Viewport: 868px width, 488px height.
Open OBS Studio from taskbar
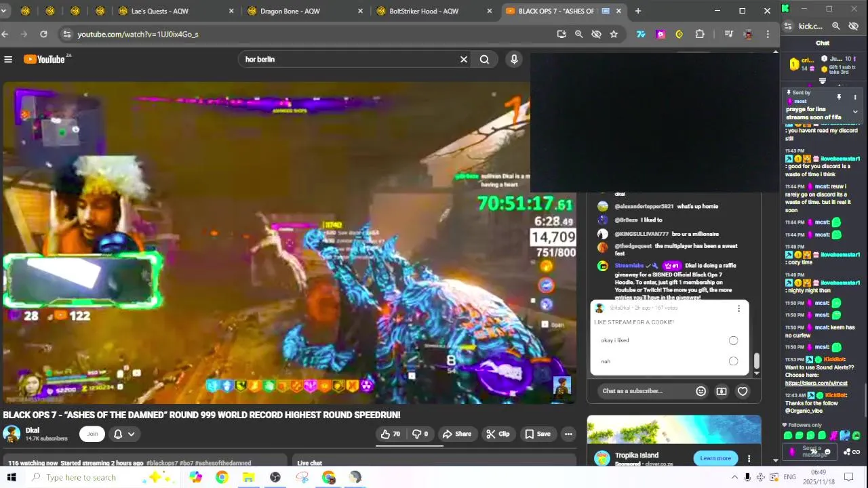[x=275, y=477]
